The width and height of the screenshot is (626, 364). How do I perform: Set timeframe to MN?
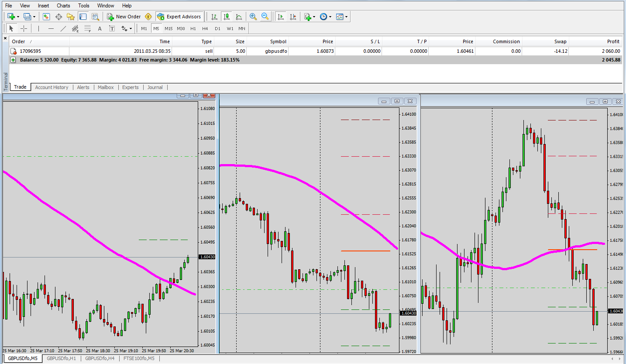pos(242,28)
